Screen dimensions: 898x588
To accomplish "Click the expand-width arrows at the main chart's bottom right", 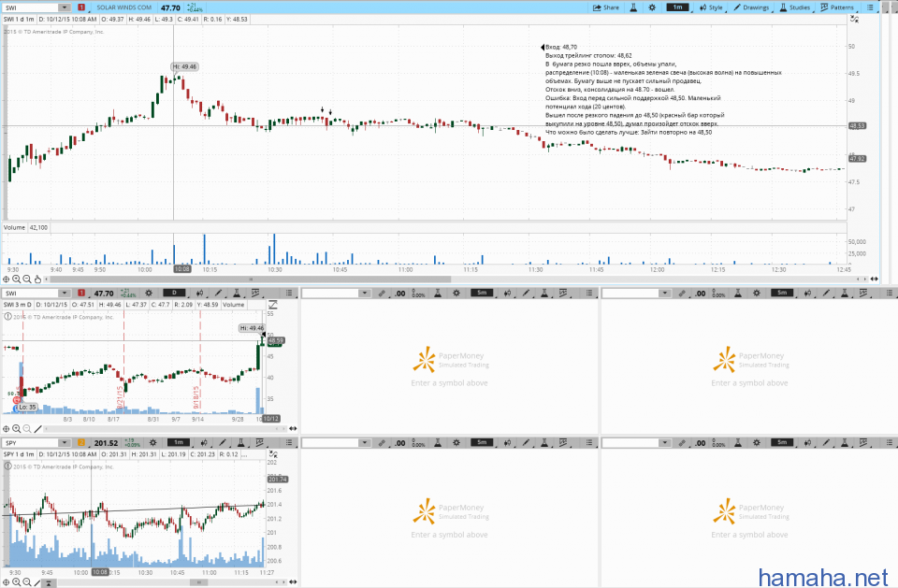I will pyautogui.click(x=874, y=280).
